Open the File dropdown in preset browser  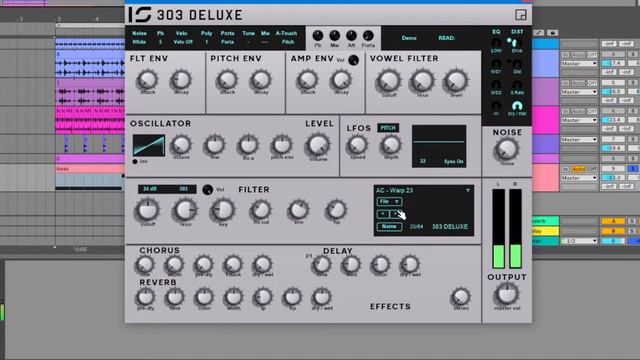tap(389, 202)
